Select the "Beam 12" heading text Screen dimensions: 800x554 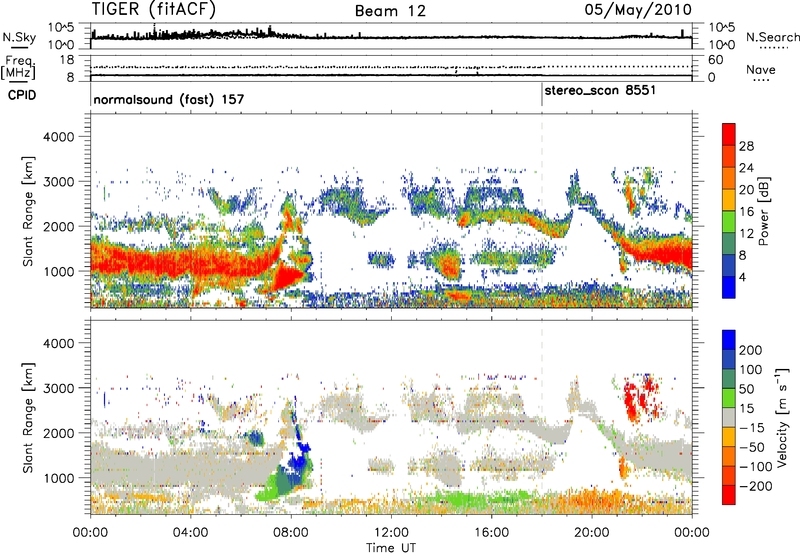click(x=390, y=11)
